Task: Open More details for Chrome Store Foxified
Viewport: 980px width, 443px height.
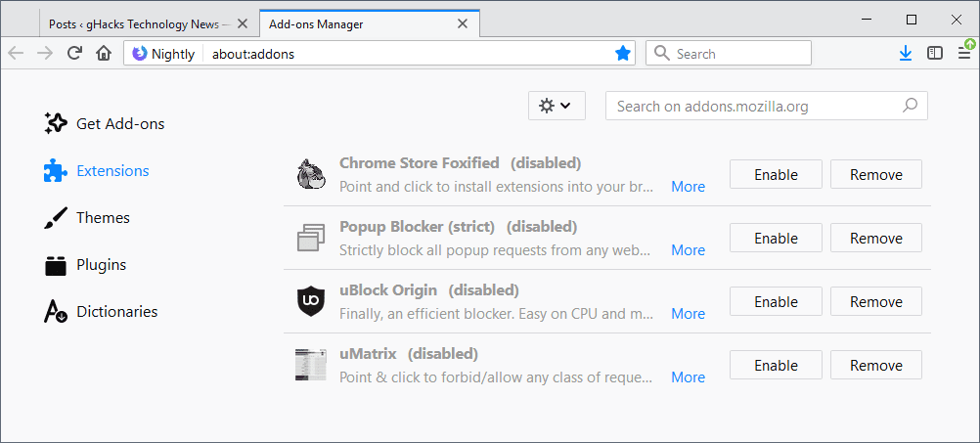Action: [x=689, y=186]
